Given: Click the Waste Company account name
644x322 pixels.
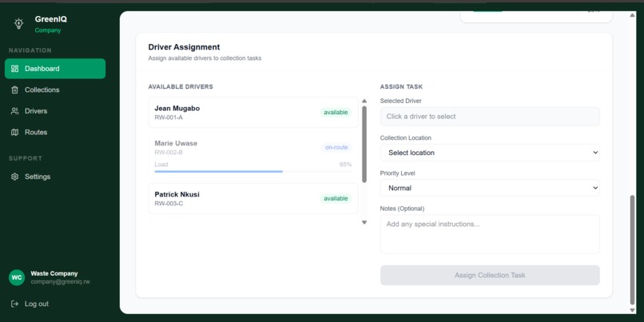Looking at the screenshot, I should pyautogui.click(x=54, y=273).
